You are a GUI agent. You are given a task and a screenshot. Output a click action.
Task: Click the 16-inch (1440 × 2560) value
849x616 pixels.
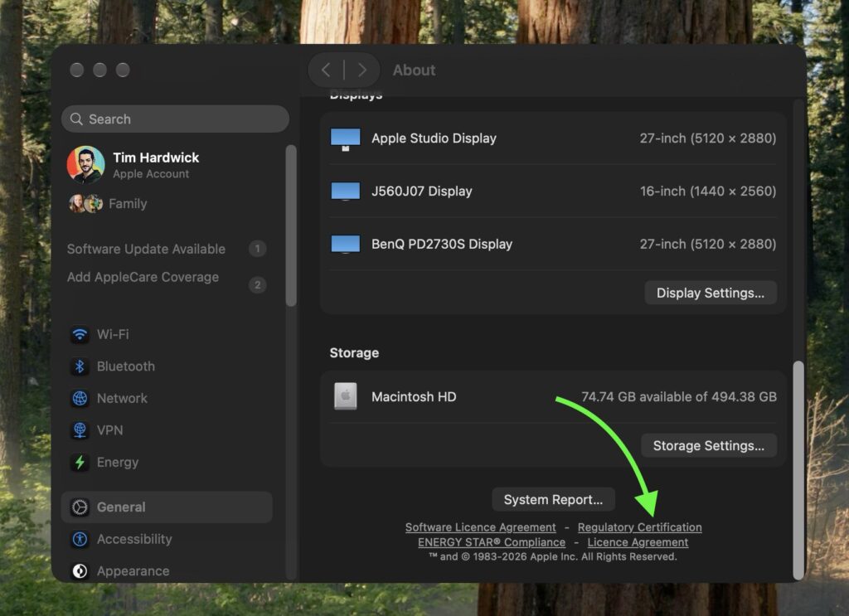(708, 191)
